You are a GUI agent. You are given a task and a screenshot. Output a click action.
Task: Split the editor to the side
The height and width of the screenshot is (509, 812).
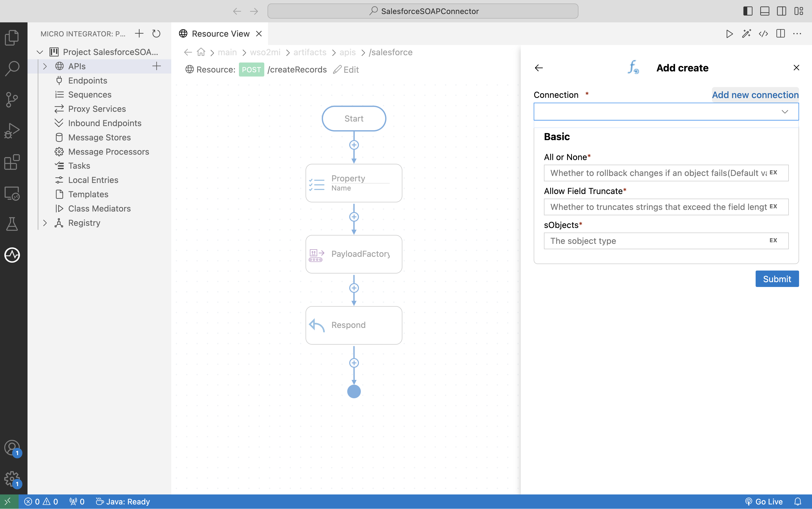pos(780,34)
